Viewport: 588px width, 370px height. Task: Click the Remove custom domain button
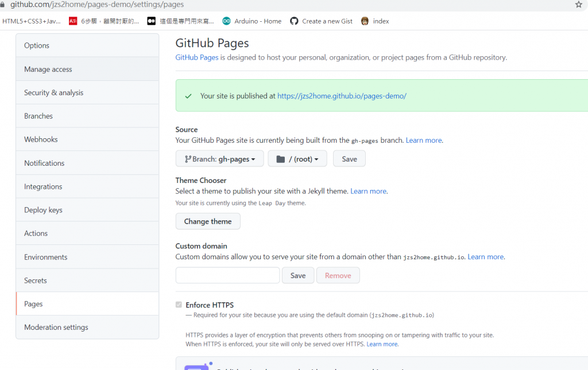point(338,275)
